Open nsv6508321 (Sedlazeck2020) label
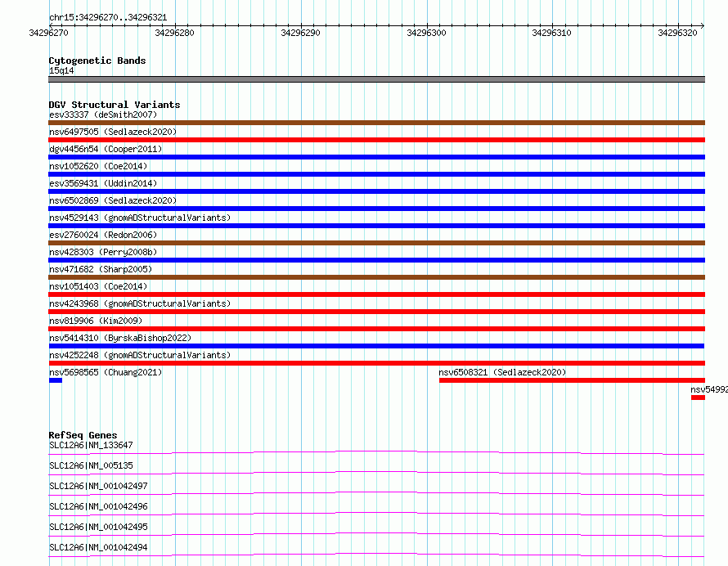Viewport: 728px width, 566px height. pos(502,372)
